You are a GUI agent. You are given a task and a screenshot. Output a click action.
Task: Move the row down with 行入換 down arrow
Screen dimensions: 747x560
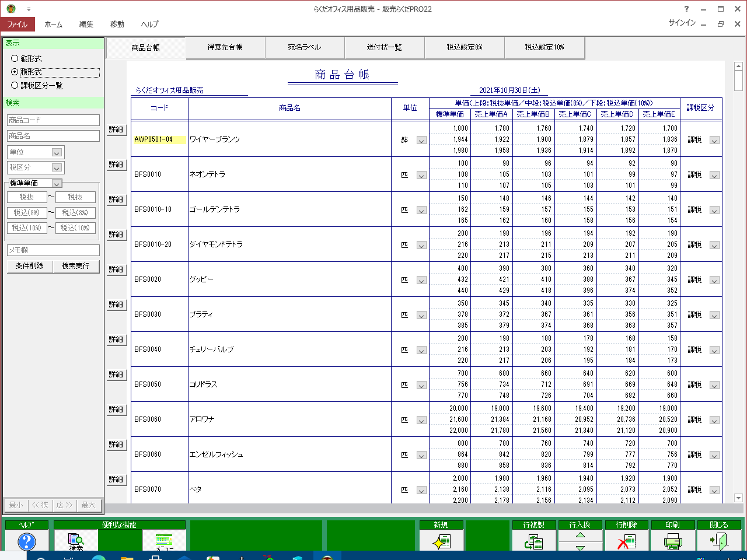(x=580, y=547)
